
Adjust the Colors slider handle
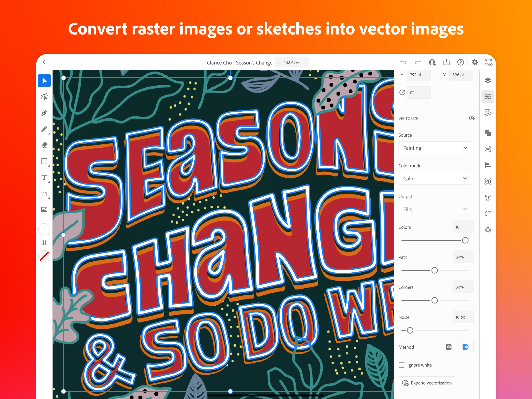tap(465, 240)
